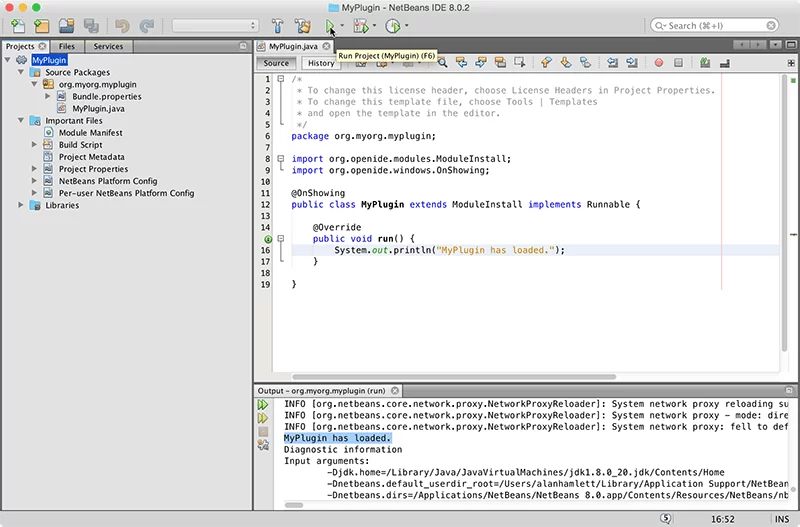The image size is (800, 527).
Task: Open Profile Project dropdown arrow
Action: tap(406, 26)
